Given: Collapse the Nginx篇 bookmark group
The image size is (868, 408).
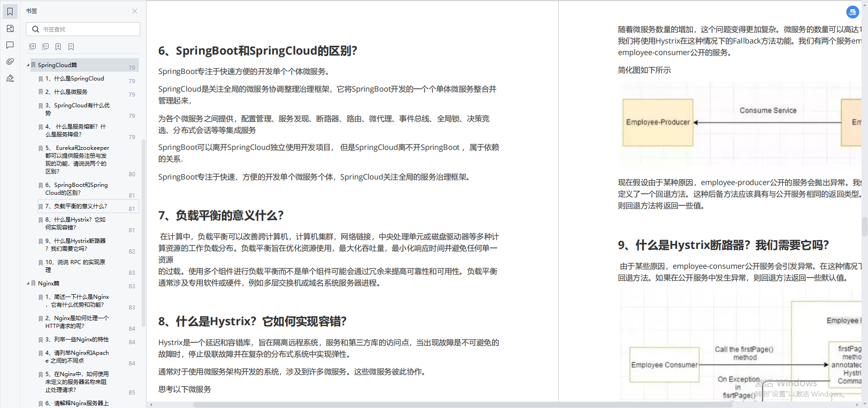Looking at the screenshot, I should click(x=28, y=283).
